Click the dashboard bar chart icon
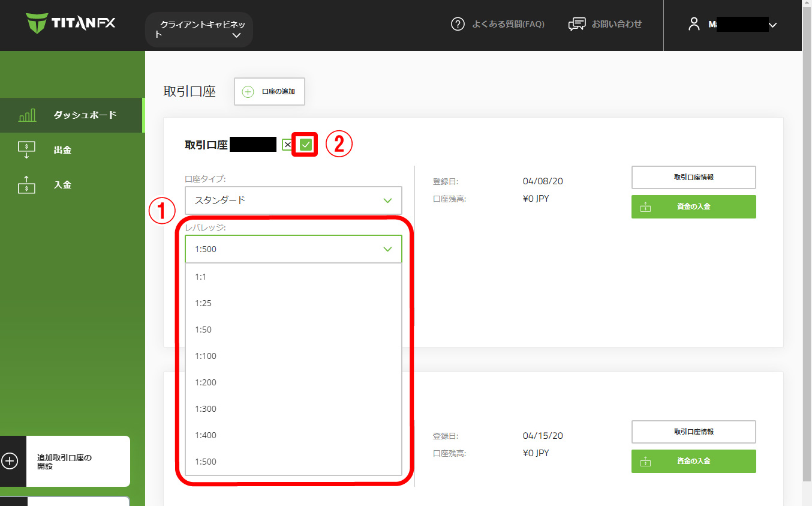 [27, 115]
